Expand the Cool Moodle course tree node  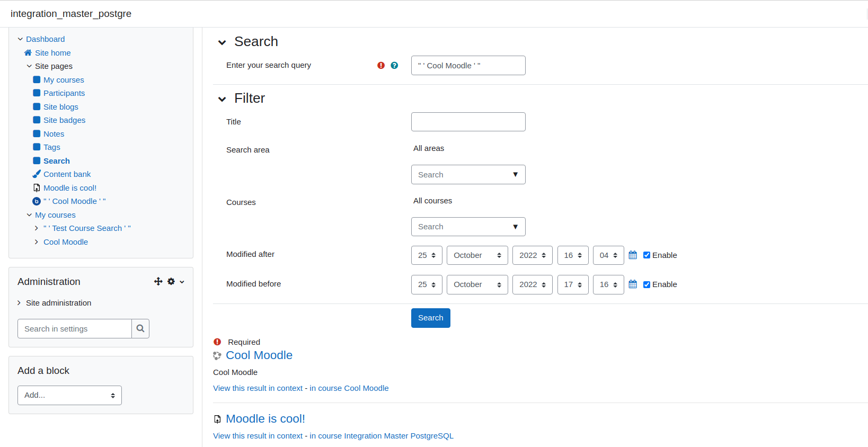point(37,242)
